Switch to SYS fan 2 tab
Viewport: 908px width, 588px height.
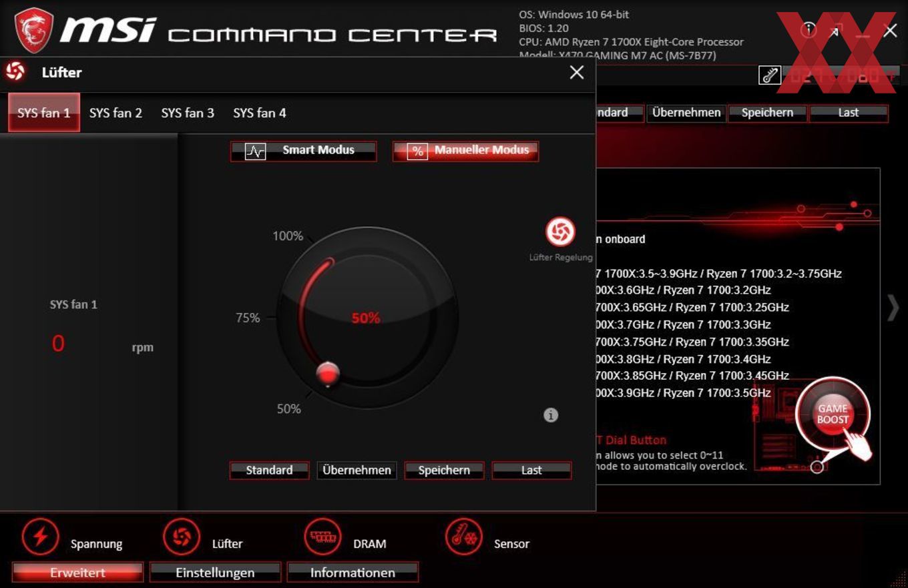click(x=116, y=113)
